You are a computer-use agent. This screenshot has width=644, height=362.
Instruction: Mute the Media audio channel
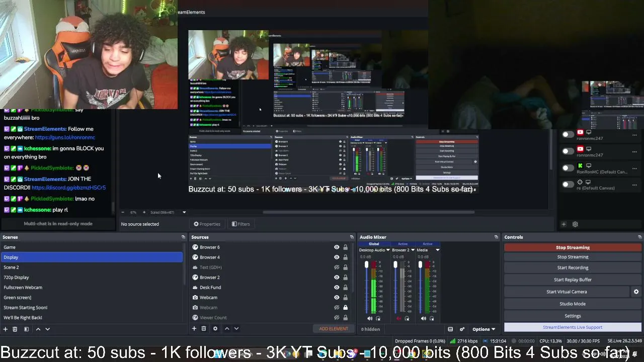(423, 318)
